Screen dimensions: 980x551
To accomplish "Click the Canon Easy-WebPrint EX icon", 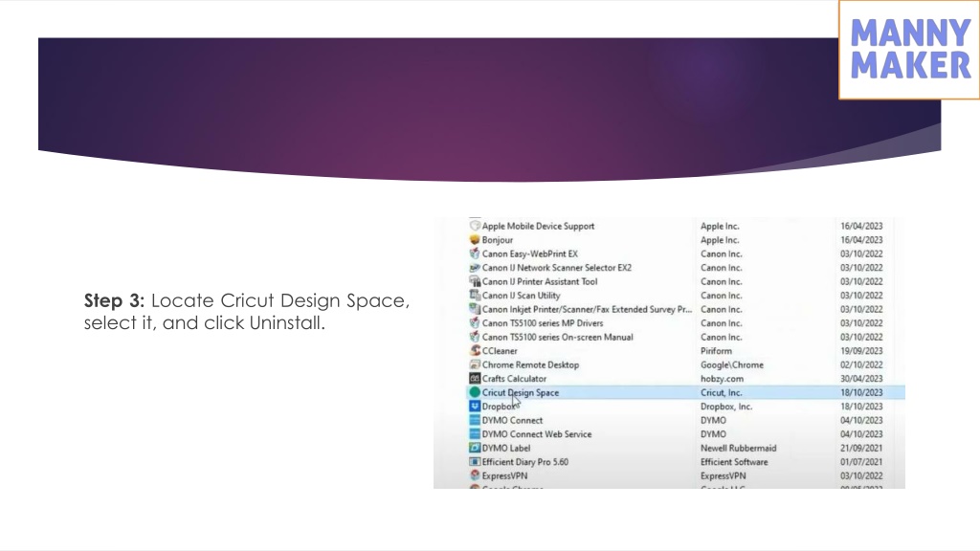I will click(x=475, y=253).
